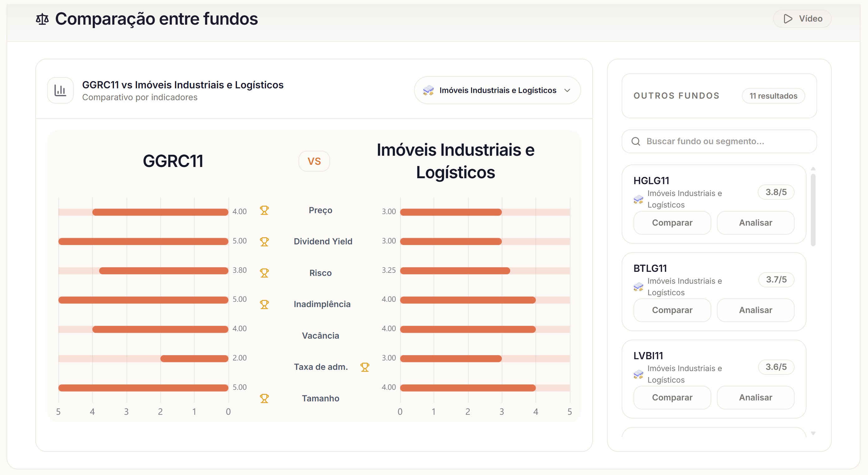Click the warehouse icon in LVBI11 card
868x475 pixels.
point(638,374)
